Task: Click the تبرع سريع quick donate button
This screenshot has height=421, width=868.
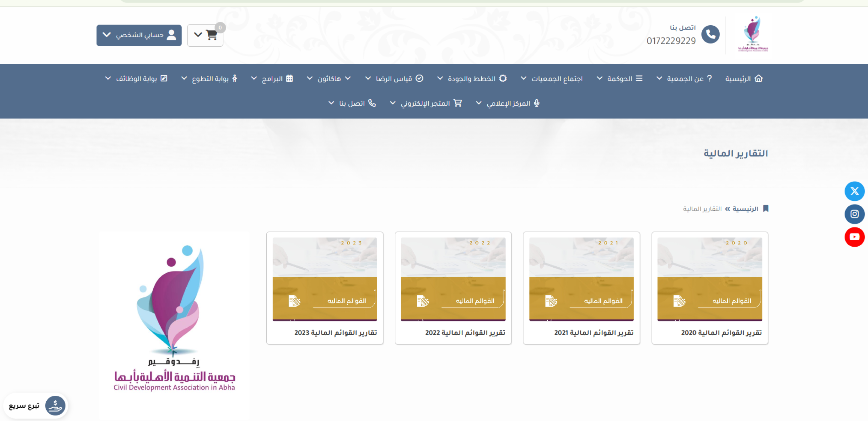Action: 25,406
